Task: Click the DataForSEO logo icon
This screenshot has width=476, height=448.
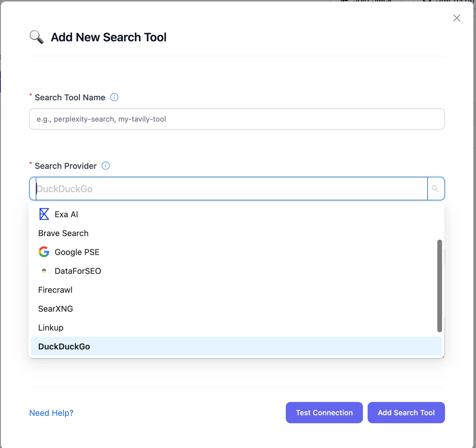Action: (44, 271)
